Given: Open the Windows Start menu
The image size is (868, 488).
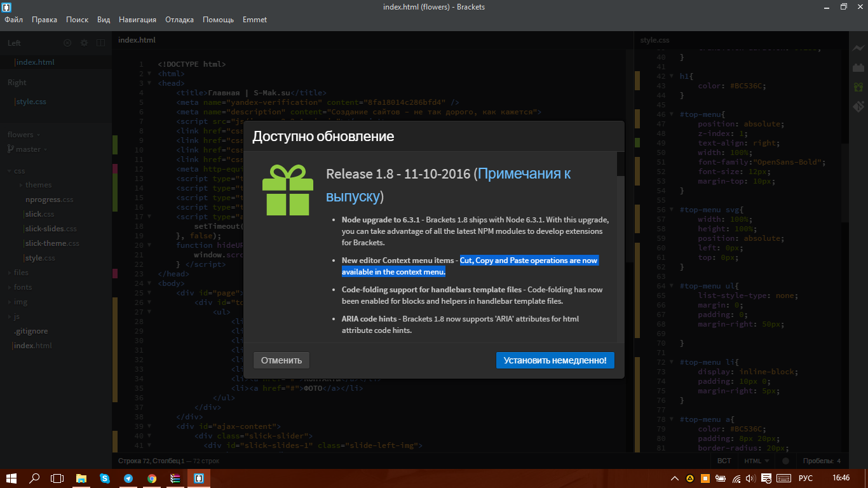Looking at the screenshot, I should 11,478.
